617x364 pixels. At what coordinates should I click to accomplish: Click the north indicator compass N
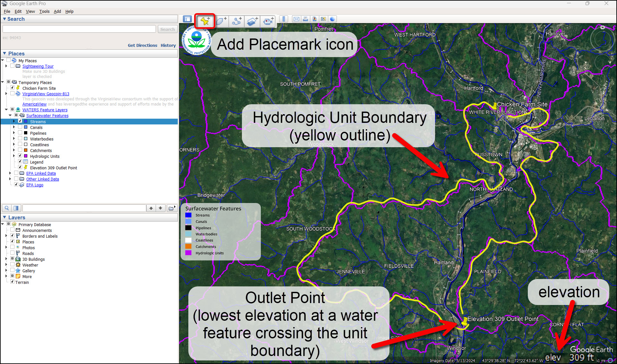602,28
